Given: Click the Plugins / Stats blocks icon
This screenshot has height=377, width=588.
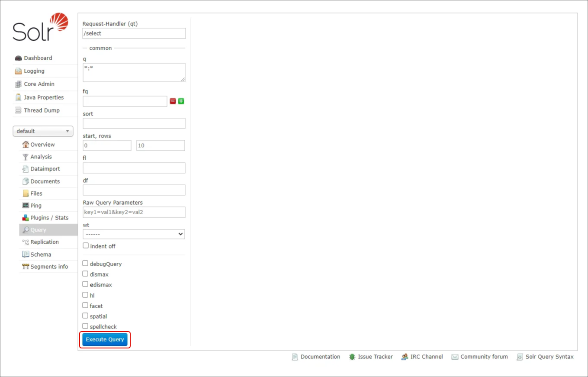Looking at the screenshot, I should 26,218.
